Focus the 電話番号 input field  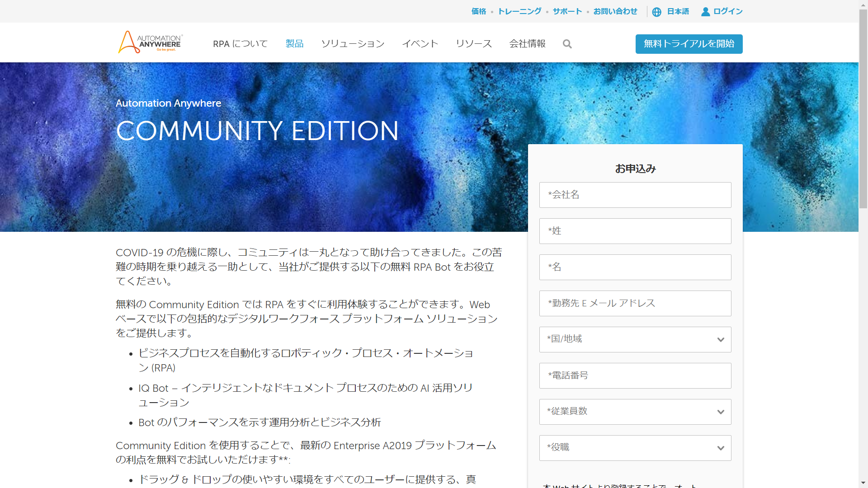[635, 375]
